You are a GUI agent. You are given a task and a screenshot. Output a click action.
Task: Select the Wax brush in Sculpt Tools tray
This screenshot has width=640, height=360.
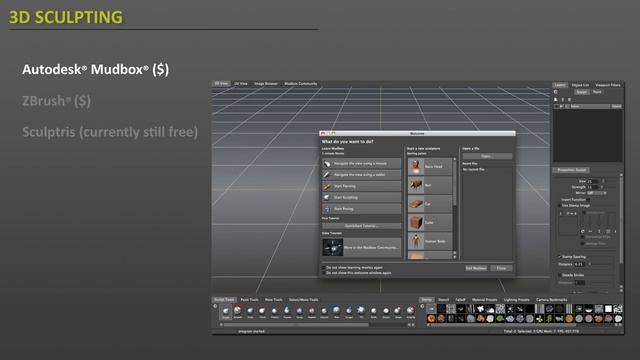pyautogui.click(x=336, y=312)
